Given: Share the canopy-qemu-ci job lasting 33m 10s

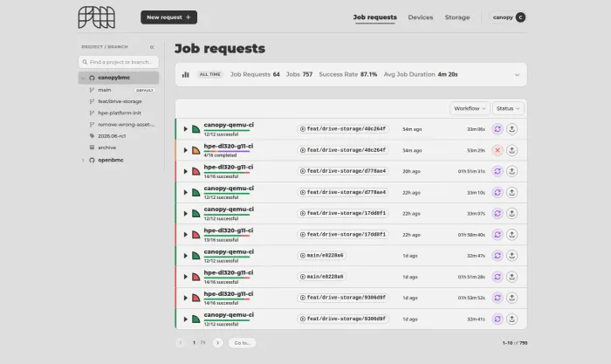Looking at the screenshot, I should (x=511, y=192).
